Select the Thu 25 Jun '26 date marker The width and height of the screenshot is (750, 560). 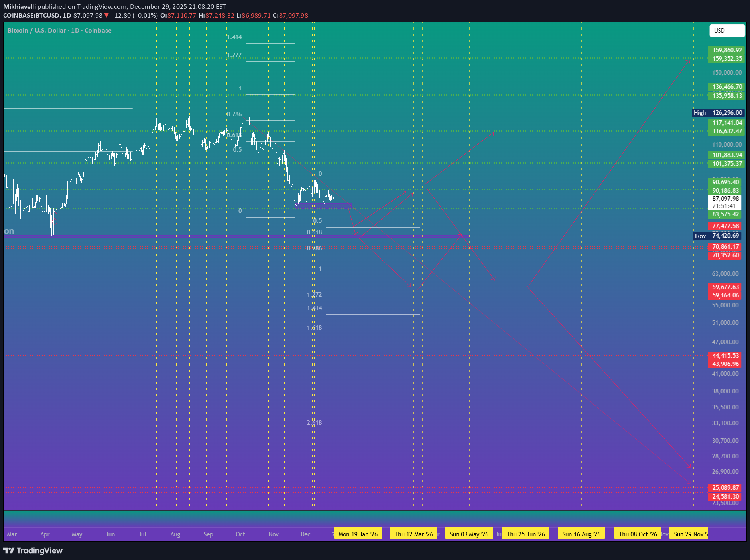click(x=526, y=534)
